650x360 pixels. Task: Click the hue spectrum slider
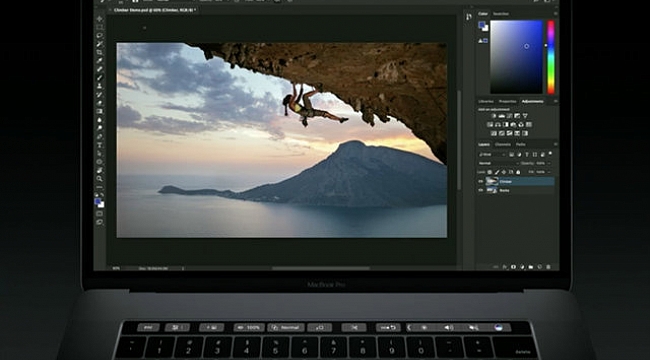pos(551,57)
